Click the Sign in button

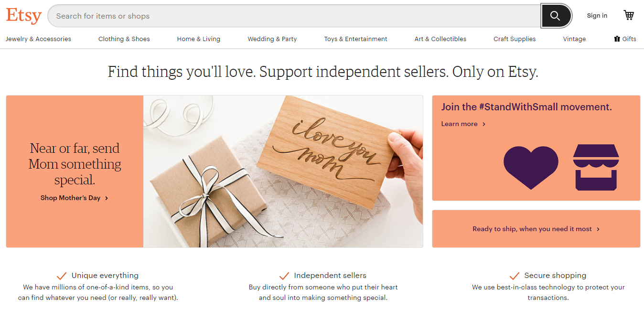pyautogui.click(x=597, y=16)
